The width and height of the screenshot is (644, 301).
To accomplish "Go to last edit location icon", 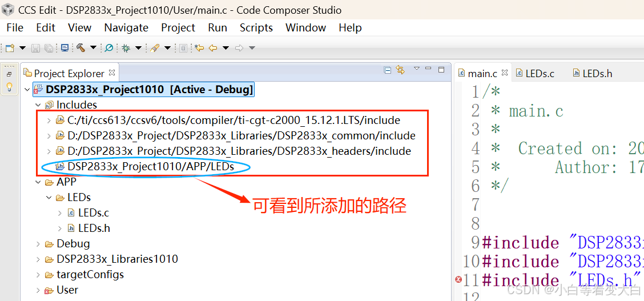I will [x=199, y=48].
